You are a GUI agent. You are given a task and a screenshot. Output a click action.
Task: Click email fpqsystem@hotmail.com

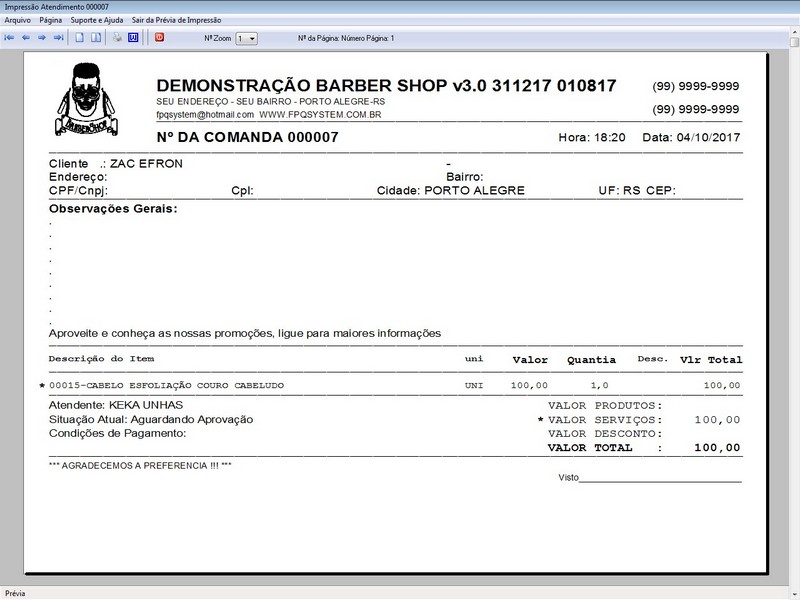pyautogui.click(x=205, y=115)
